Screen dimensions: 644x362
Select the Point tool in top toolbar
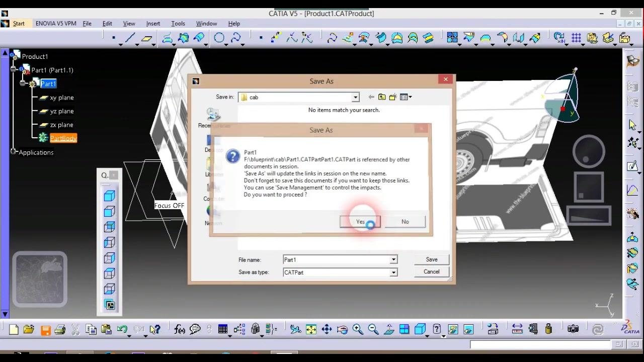[114, 38]
